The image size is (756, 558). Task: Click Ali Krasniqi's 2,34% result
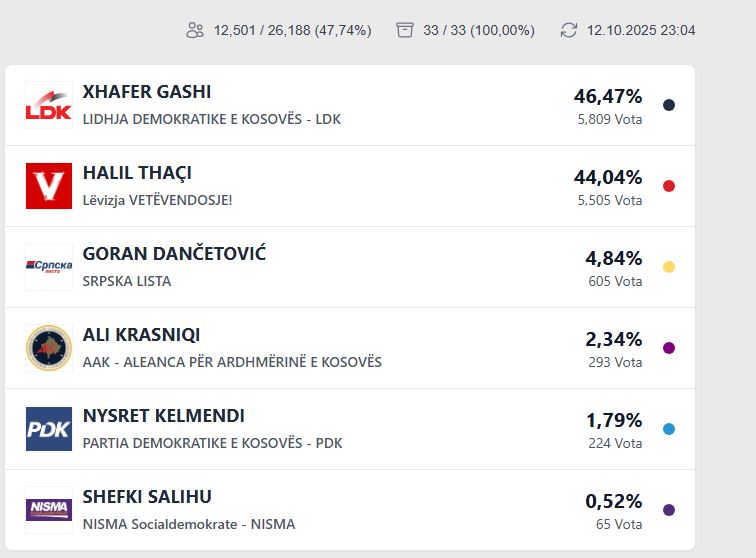(x=613, y=339)
